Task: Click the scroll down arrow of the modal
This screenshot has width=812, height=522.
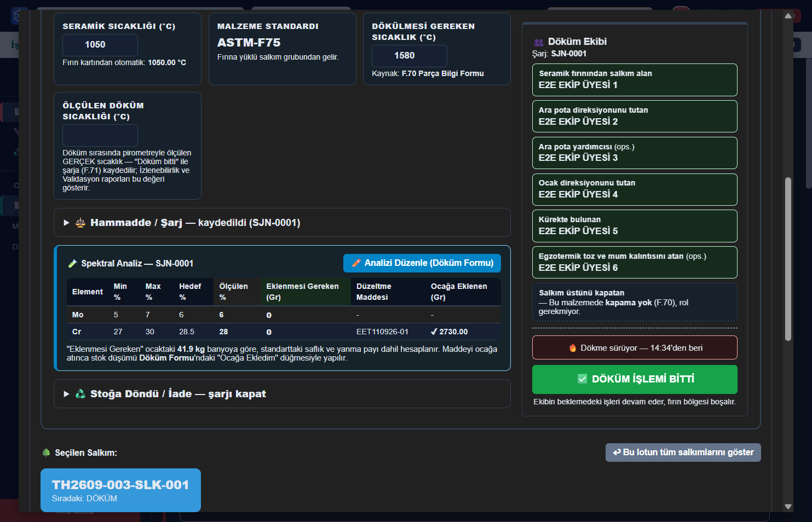Action: click(788, 507)
